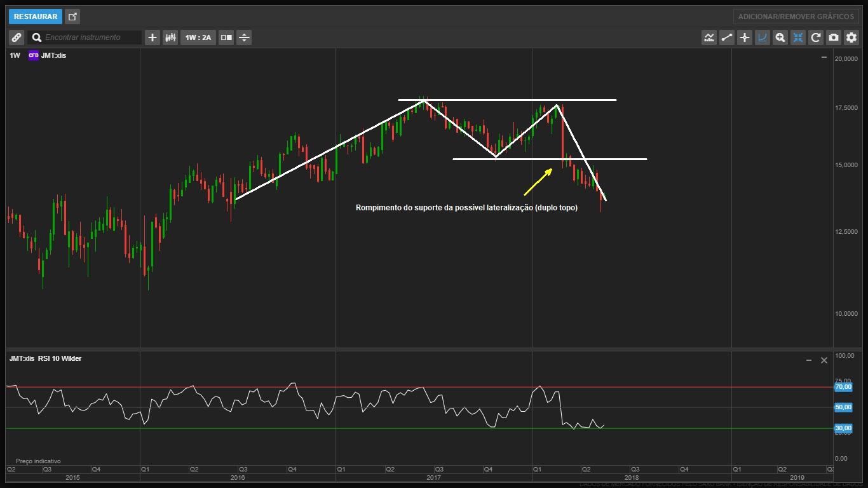
Task: Click Adicionar/Remover Gráficos button
Action: pyautogui.click(x=796, y=17)
